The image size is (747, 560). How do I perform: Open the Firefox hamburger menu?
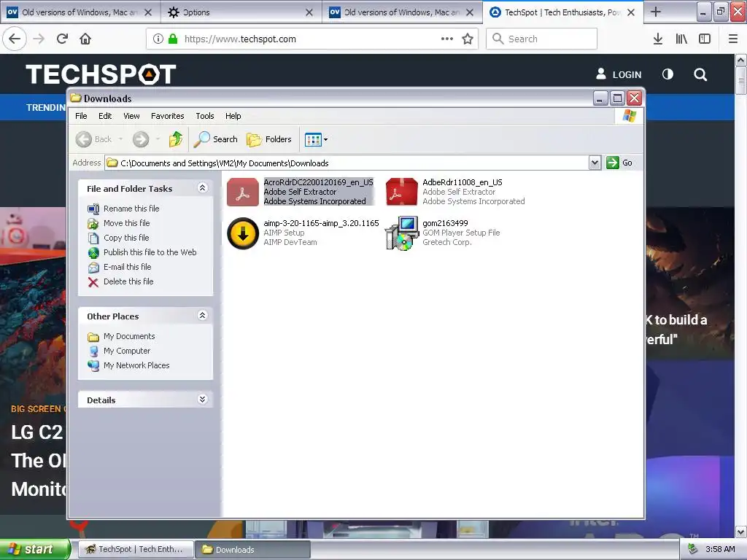tap(733, 39)
